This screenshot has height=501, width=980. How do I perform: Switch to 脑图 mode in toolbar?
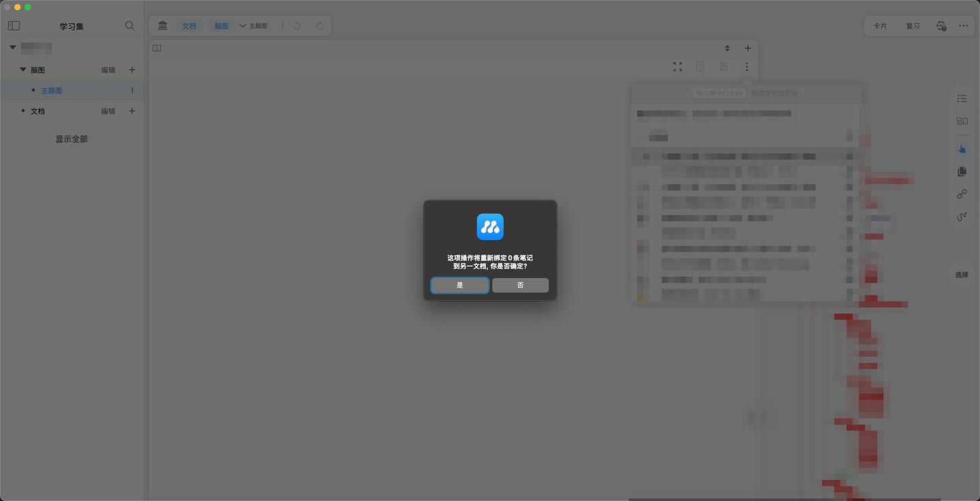(221, 26)
